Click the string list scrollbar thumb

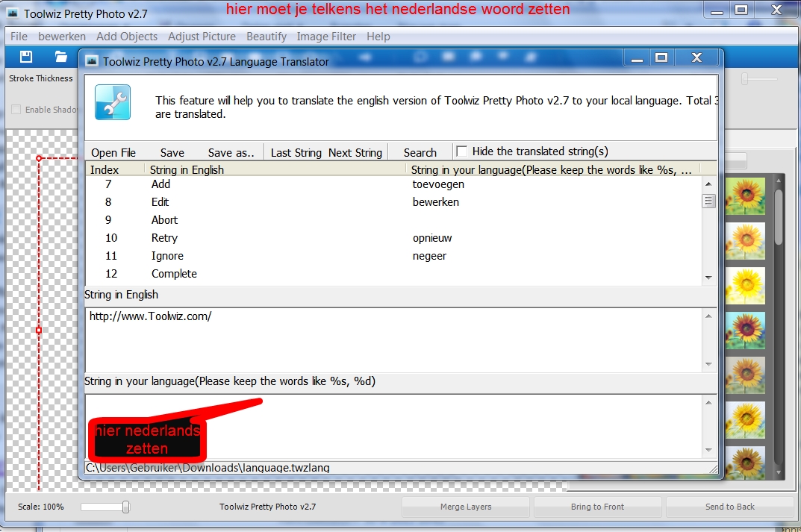[708, 201]
